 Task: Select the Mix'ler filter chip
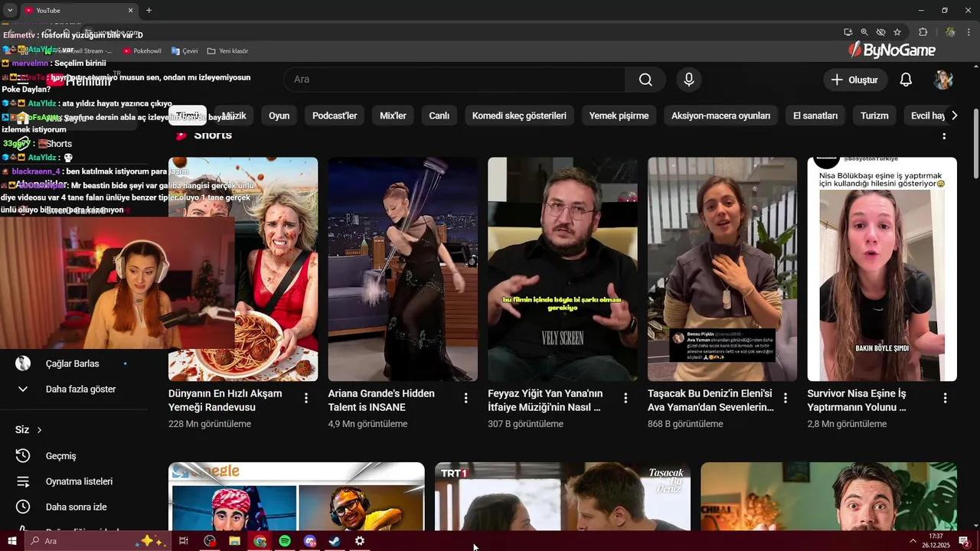[x=393, y=116]
